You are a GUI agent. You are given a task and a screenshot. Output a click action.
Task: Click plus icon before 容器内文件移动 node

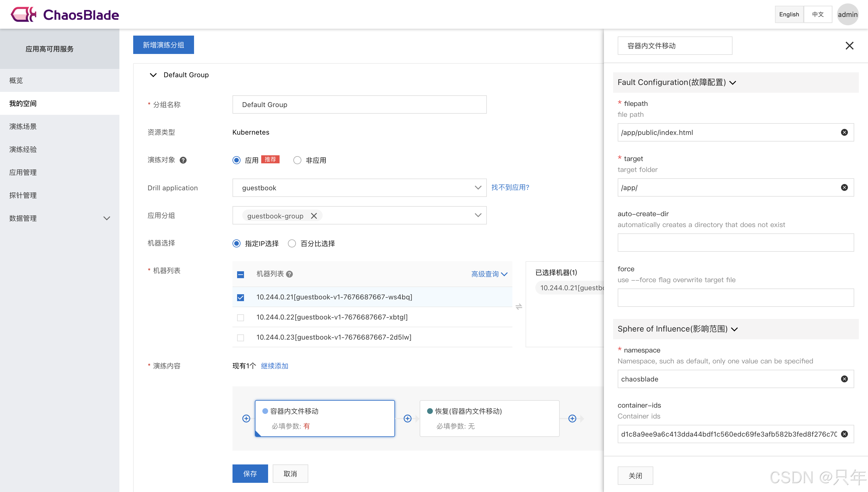click(x=246, y=419)
